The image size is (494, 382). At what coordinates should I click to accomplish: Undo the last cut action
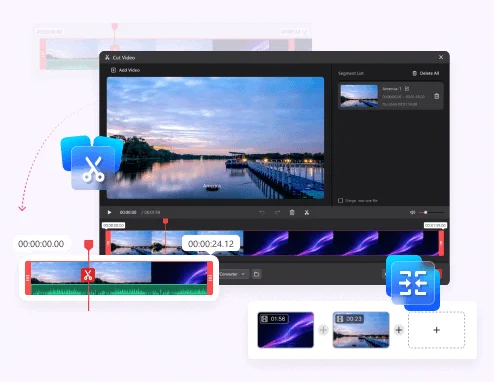[262, 212]
